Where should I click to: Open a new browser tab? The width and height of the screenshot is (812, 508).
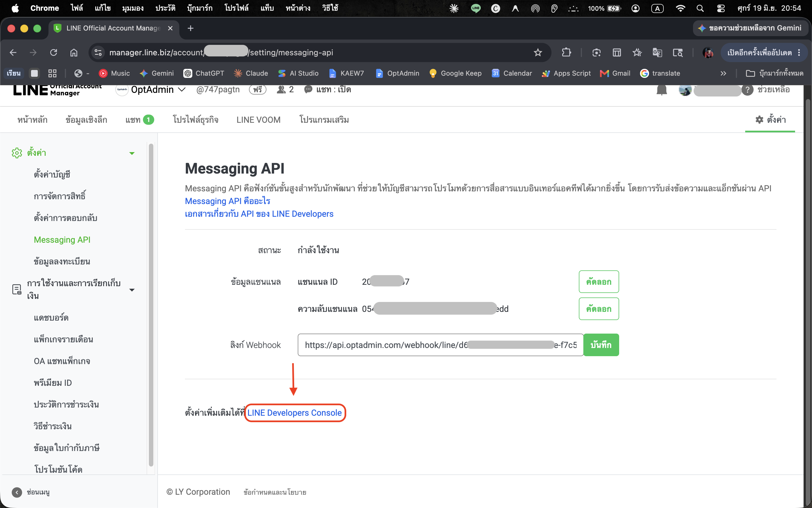191,28
